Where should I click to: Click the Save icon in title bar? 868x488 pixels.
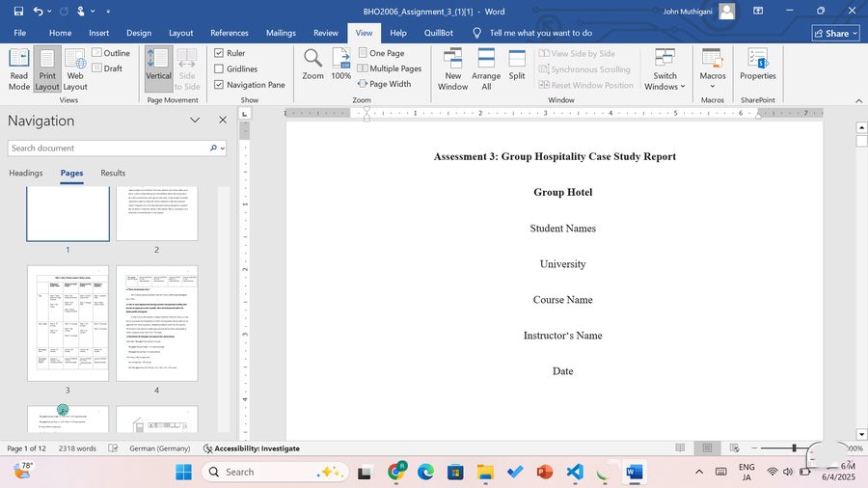click(18, 11)
